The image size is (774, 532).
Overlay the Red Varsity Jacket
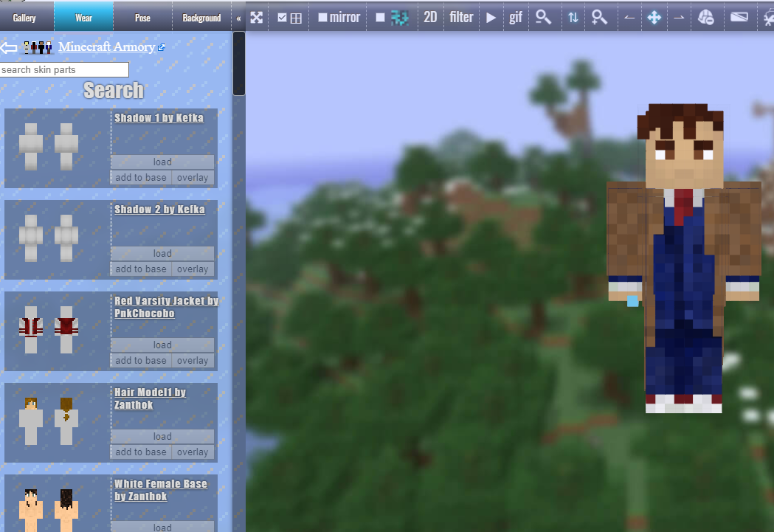coord(193,361)
